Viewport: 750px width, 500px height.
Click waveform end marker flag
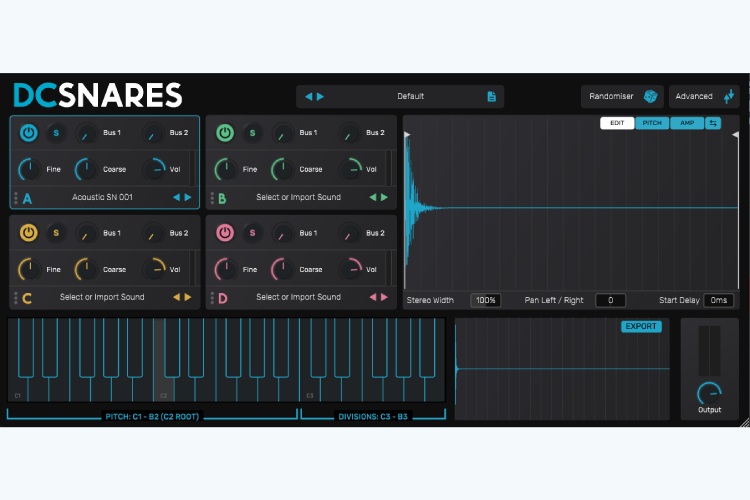click(736, 135)
